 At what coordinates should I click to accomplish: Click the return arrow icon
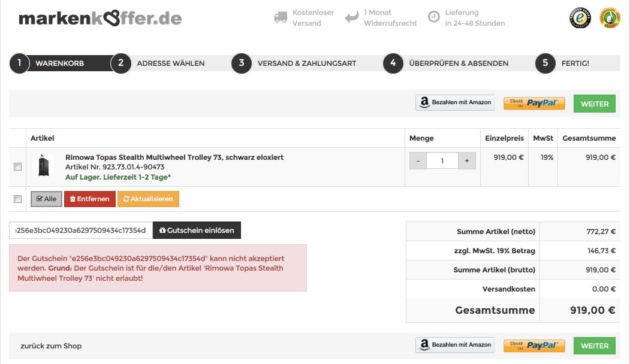(x=351, y=17)
